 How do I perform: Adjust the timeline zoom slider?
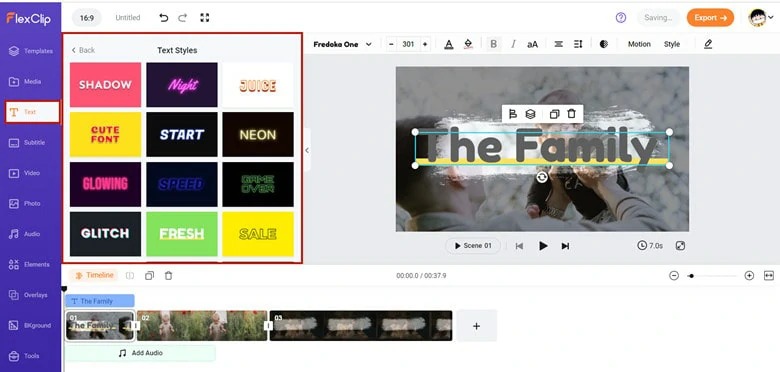[x=712, y=276]
